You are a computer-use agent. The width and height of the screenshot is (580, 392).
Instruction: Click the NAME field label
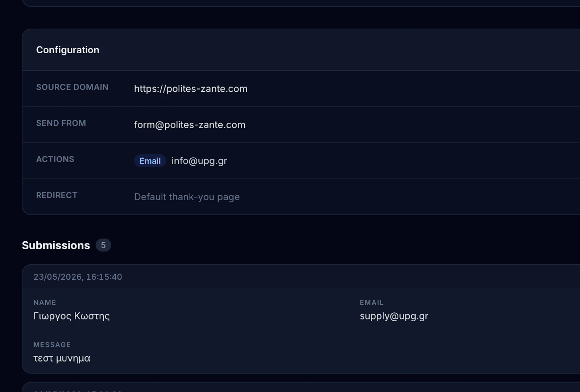click(45, 303)
